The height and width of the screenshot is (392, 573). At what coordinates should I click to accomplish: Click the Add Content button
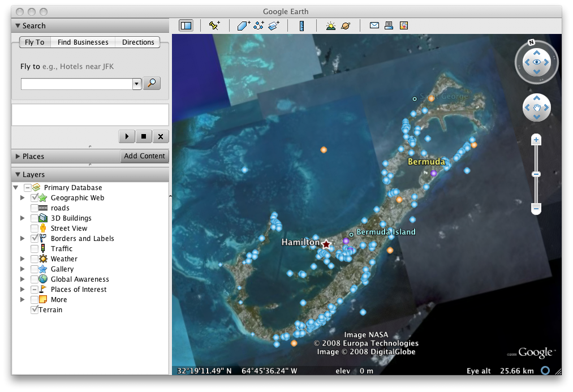[144, 156]
